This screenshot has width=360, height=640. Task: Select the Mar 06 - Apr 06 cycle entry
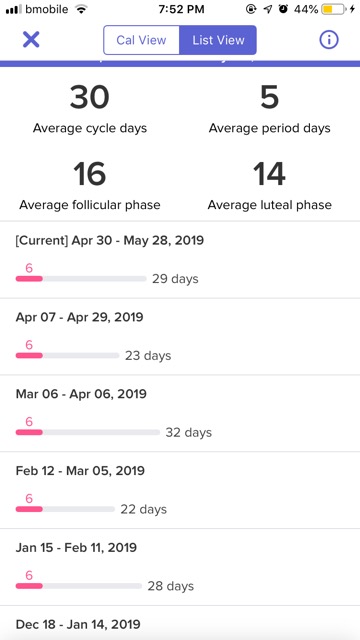point(180,413)
